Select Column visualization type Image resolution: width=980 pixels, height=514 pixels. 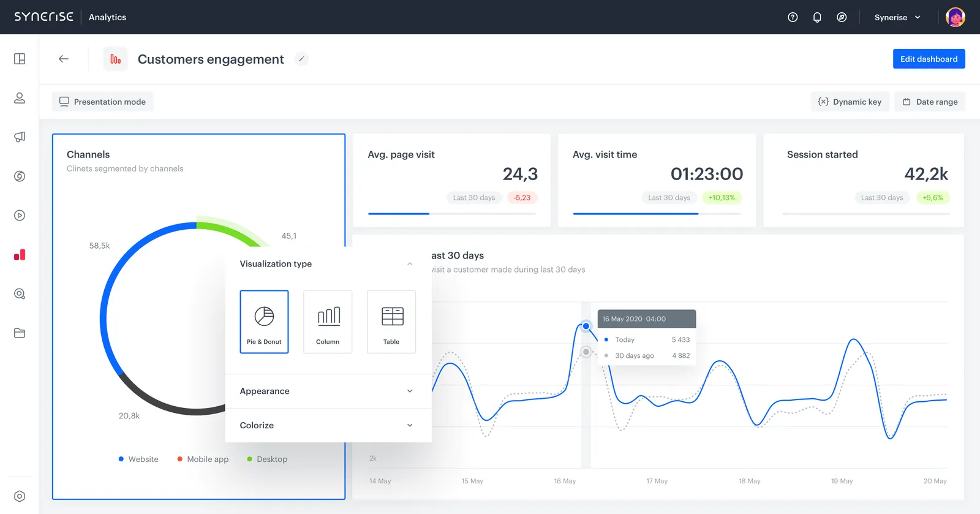(328, 322)
